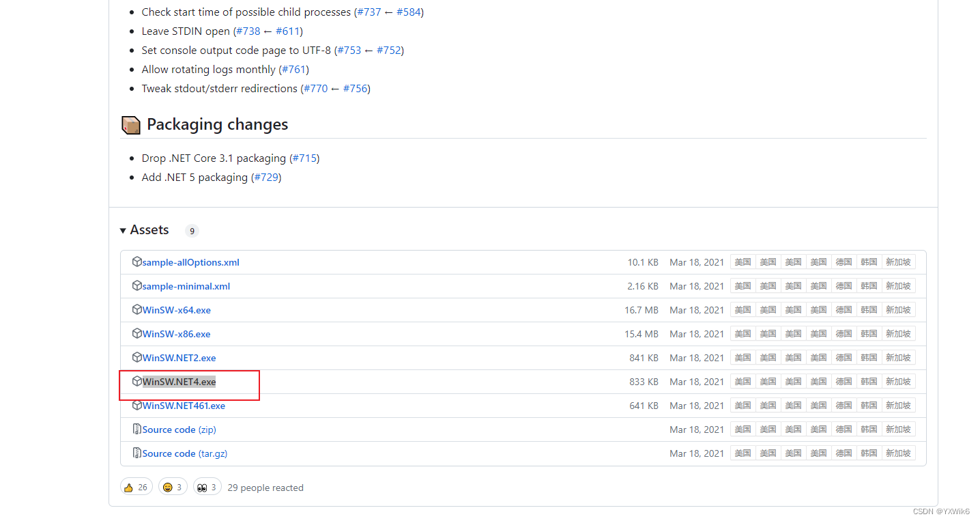Click 韩国 mirror for WinSW-x64.exe

click(x=869, y=310)
